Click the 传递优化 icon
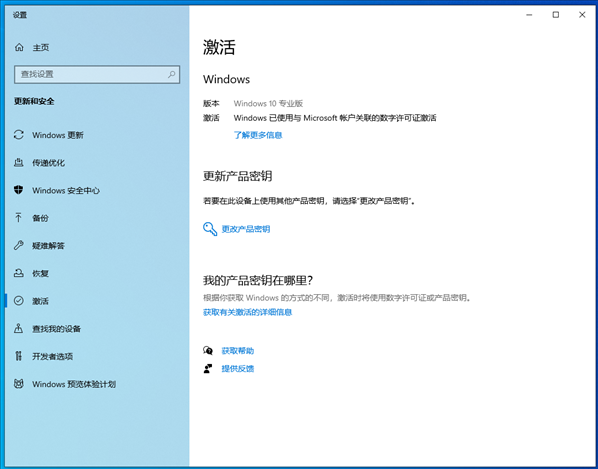The image size is (598, 469). point(19,162)
